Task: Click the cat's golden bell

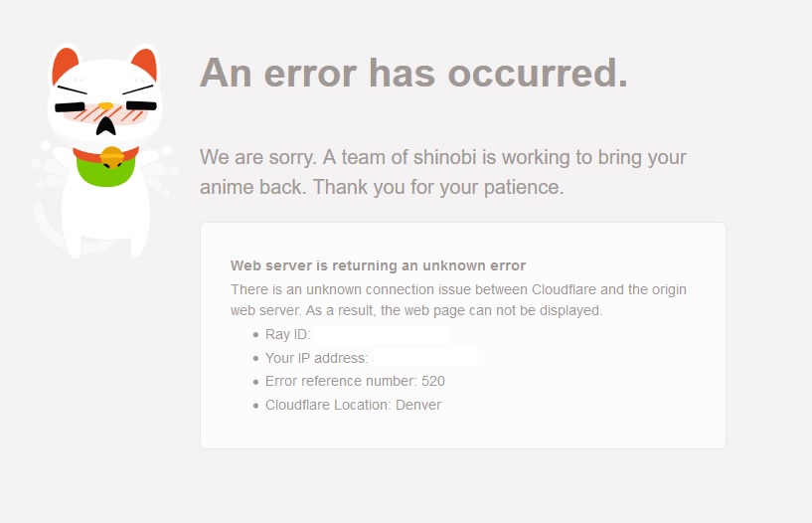Action: [112, 157]
